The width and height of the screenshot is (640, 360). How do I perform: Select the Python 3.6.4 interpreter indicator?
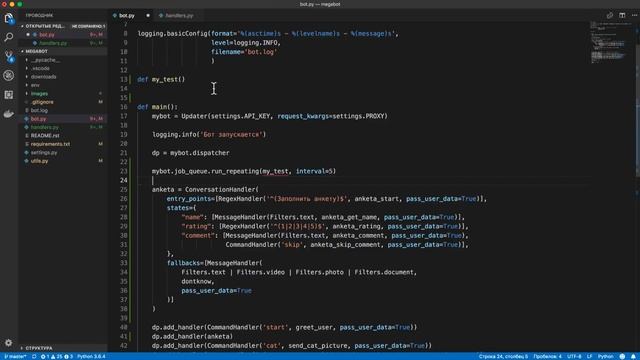pos(91,356)
